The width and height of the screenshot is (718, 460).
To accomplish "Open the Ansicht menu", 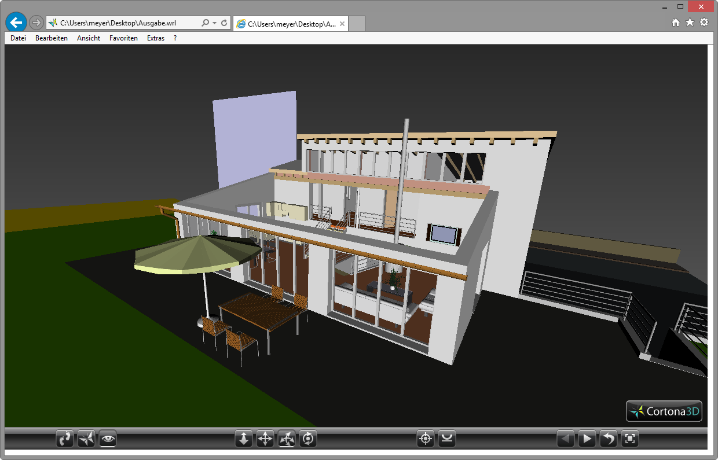I will [x=88, y=38].
